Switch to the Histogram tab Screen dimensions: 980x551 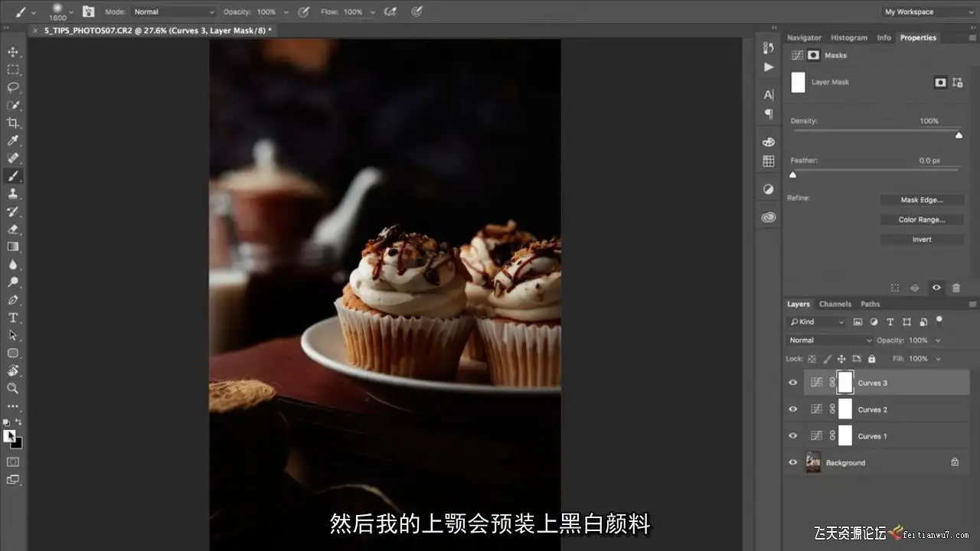tap(849, 37)
